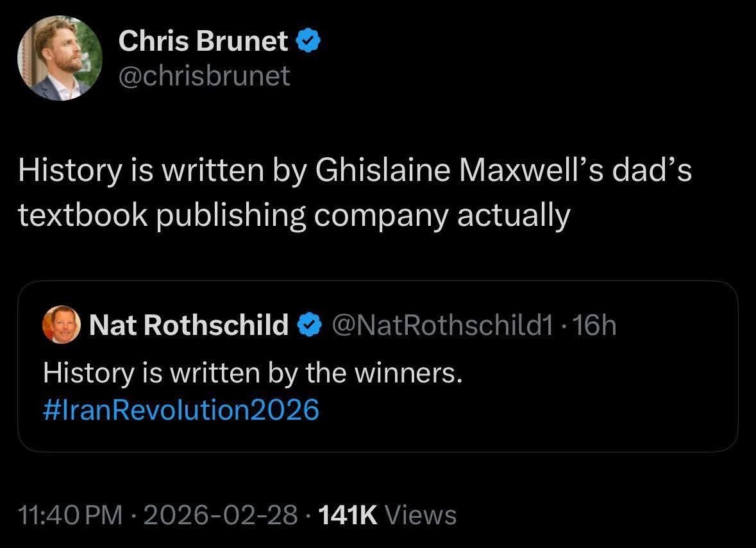Open Nat Rothschild's small avatar
Viewport: 756px width, 548px height.
61,326
